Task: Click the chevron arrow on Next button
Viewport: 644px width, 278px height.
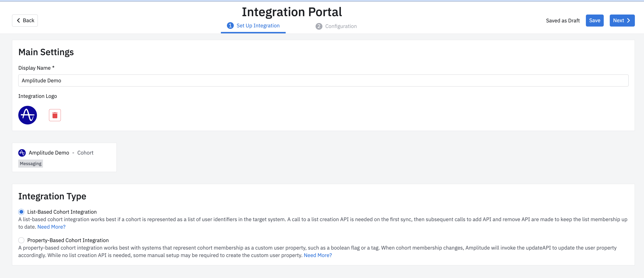Action: tap(628, 21)
